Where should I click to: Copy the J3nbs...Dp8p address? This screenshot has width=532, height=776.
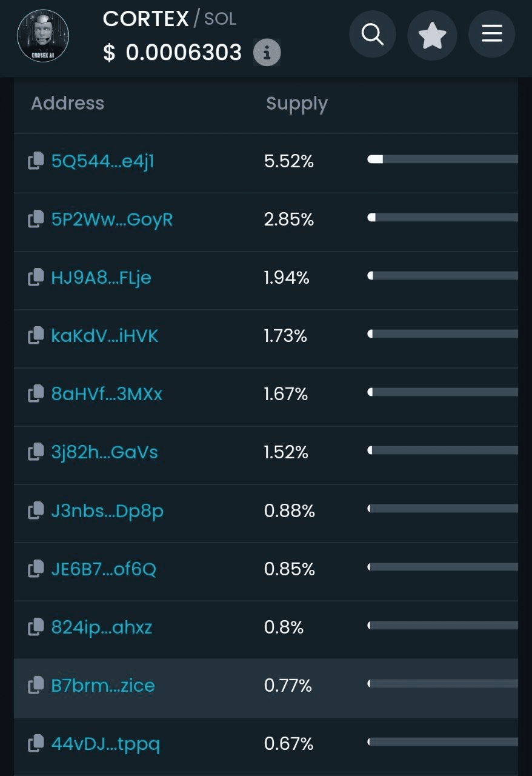(36, 510)
